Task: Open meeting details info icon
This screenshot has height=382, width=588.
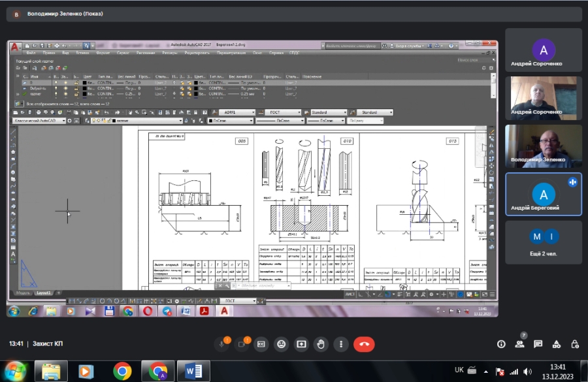Action: (x=502, y=343)
